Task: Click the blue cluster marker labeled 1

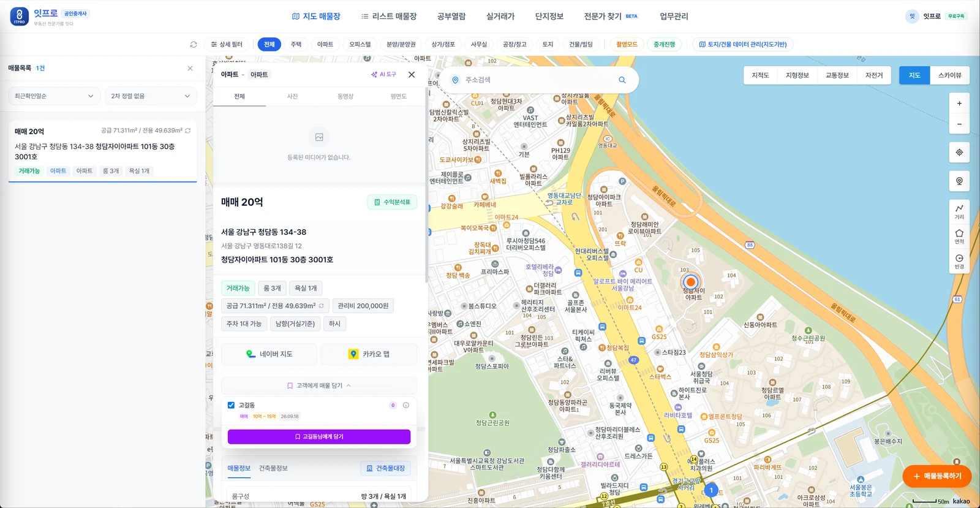Action: (x=711, y=490)
